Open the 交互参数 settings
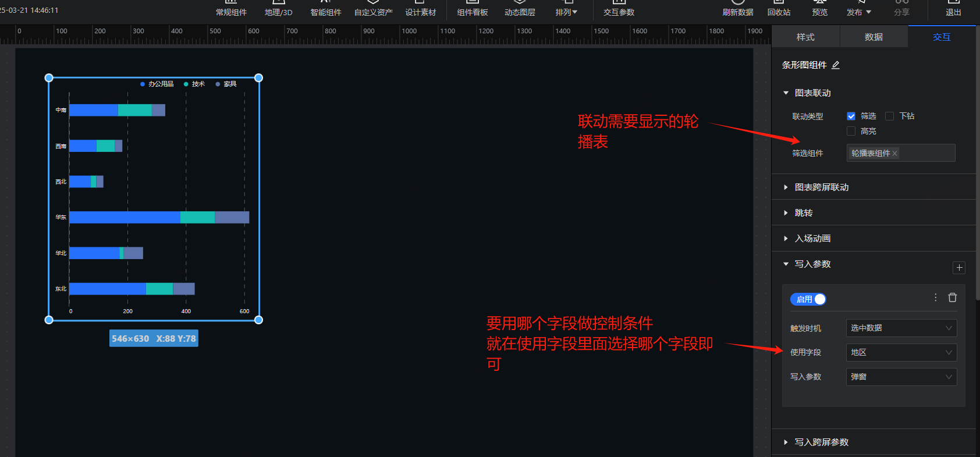980x457 pixels. pos(619,9)
